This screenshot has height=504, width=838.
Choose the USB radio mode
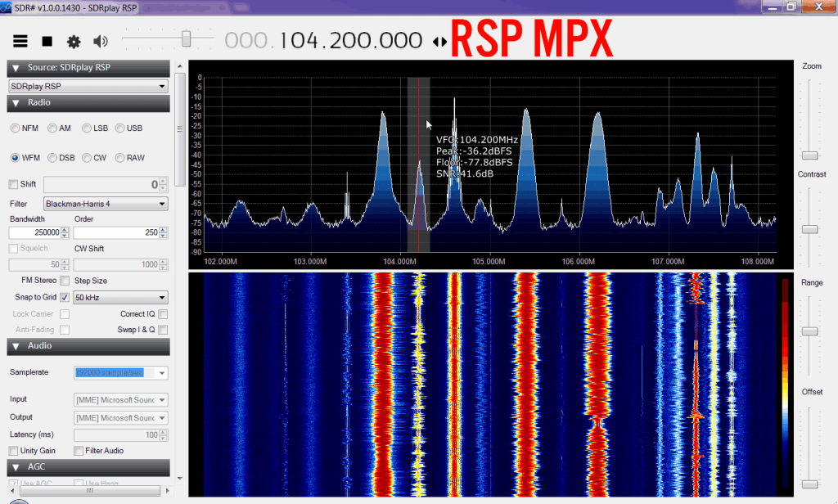pos(120,128)
